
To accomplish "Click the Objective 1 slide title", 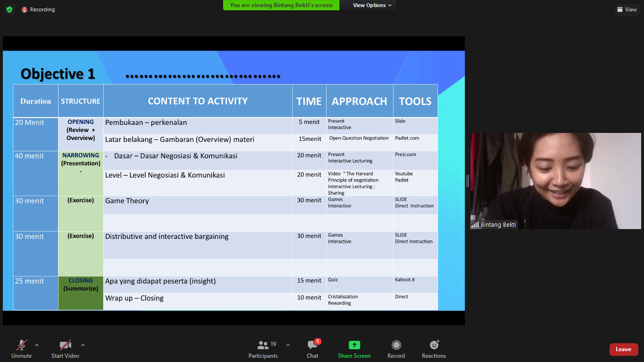I will pyautogui.click(x=58, y=74).
